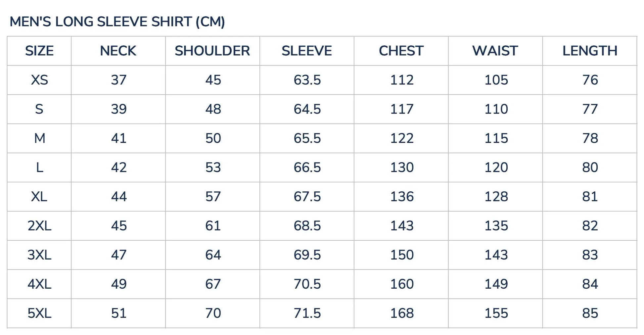644x335 pixels.
Task: Click the WAIST column header
Action: [x=495, y=51]
